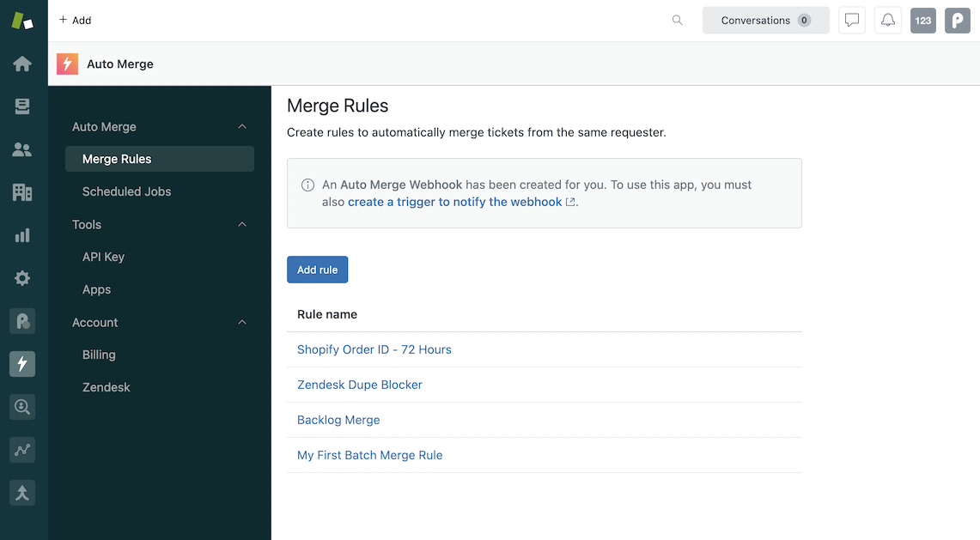Screen dimensions: 980x540
Task: Click the 123 icon in top bar
Action: (922, 20)
